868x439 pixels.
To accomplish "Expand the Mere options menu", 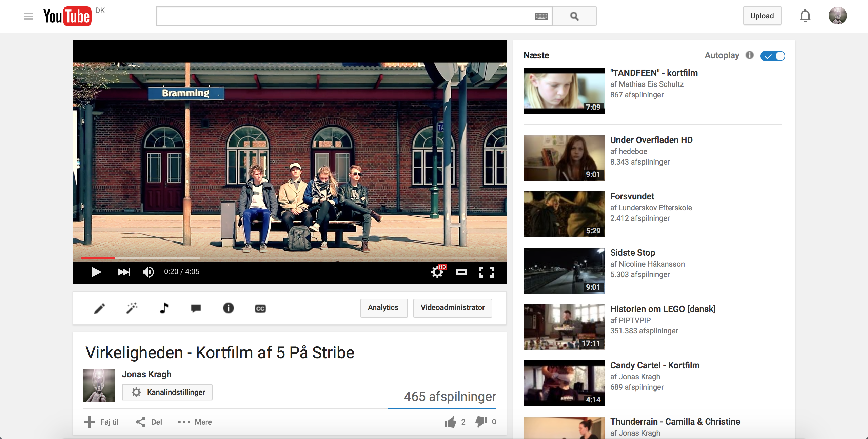I will click(195, 422).
